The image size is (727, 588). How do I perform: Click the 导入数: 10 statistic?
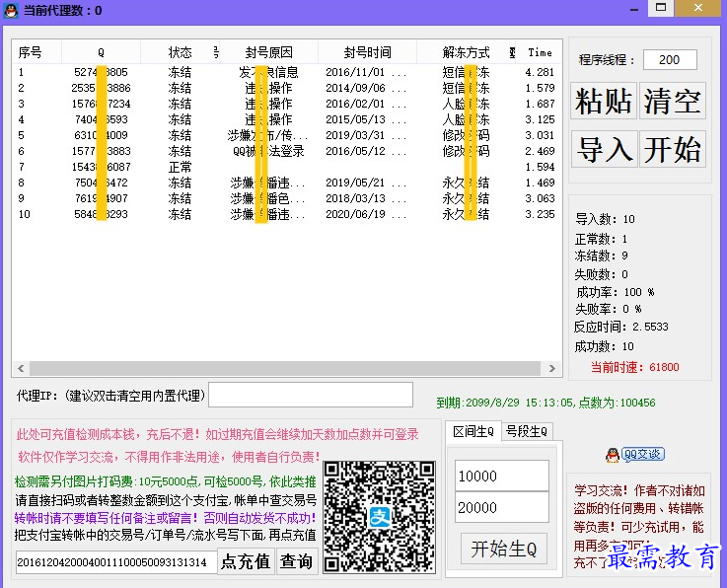click(605, 219)
